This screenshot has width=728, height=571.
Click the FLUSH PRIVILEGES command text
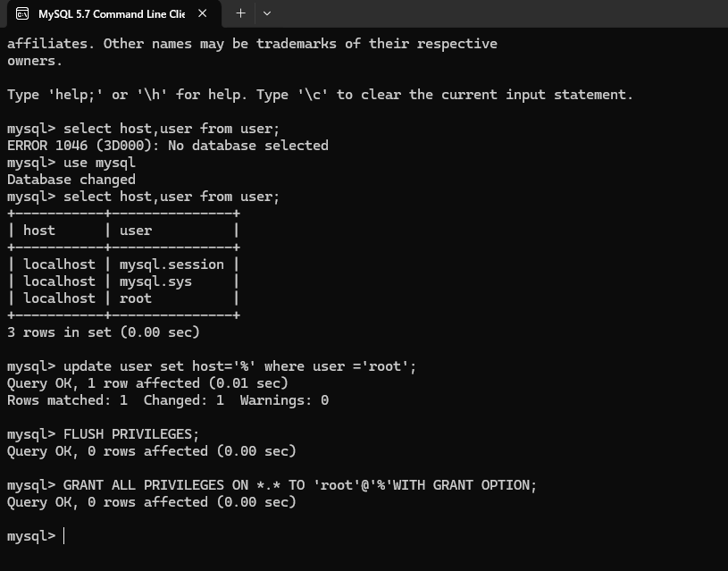(x=131, y=434)
